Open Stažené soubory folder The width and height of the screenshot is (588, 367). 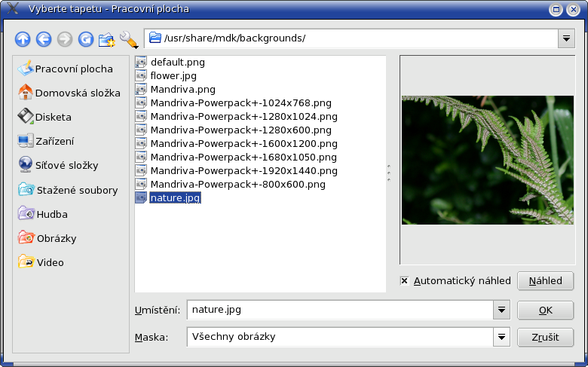point(68,190)
